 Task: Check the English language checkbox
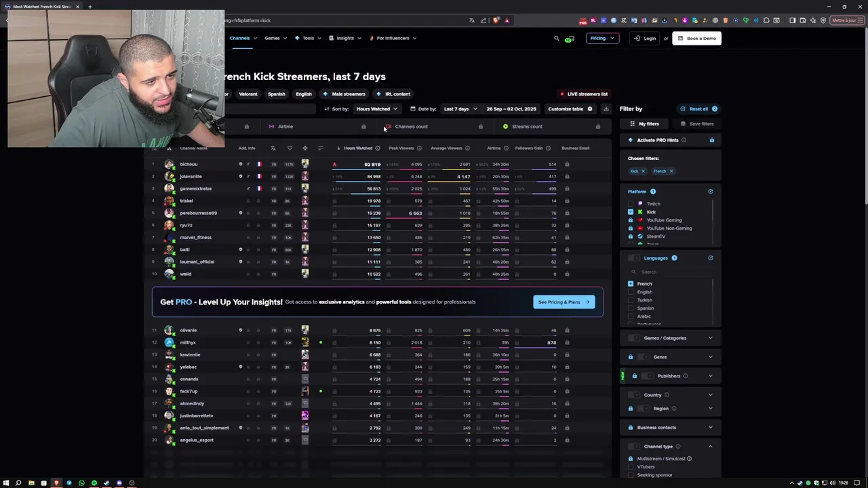pyautogui.click(x=631, y=291)
